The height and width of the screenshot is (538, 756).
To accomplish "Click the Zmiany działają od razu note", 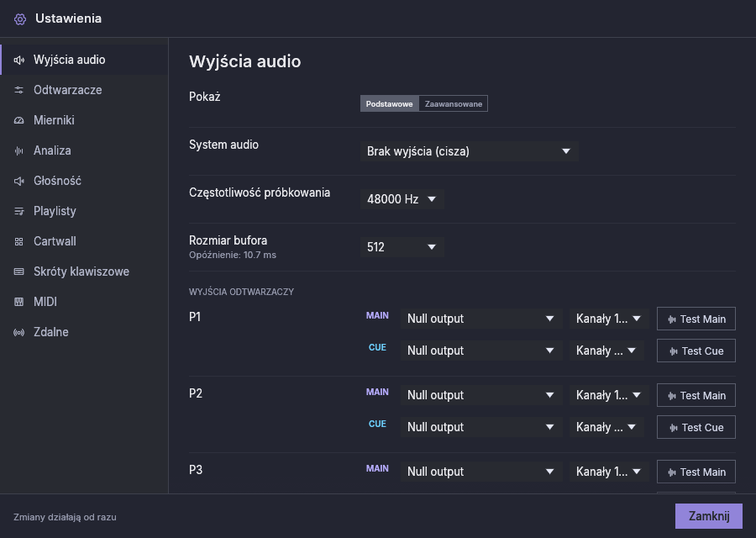I will coord(65,517).
